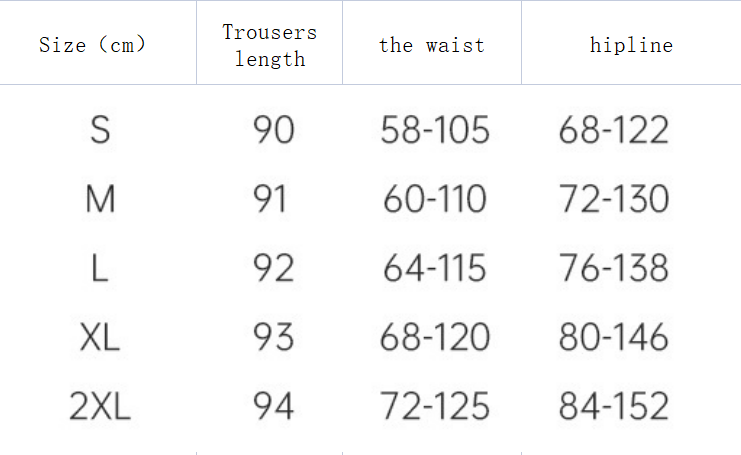The width and height of the screenshot is (741, 455).
Task: Click trousers length value 94
Action: 273,406
